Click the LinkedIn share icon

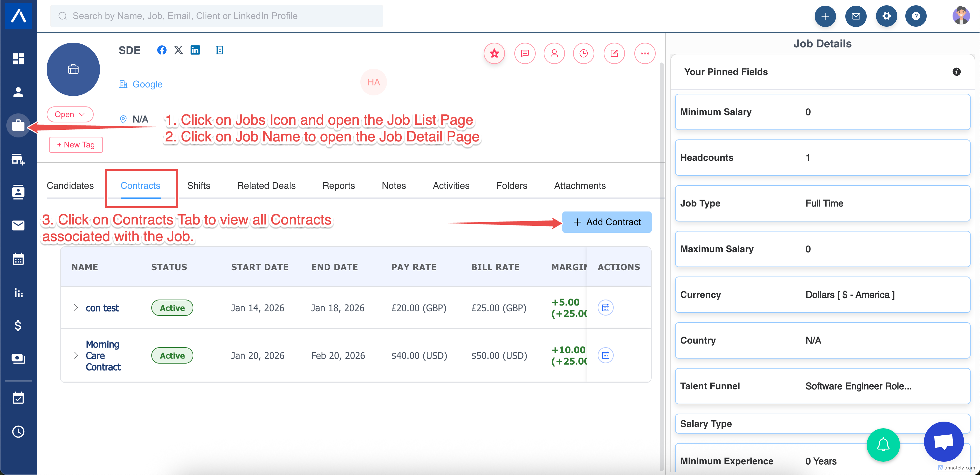(x=195, y=50)
